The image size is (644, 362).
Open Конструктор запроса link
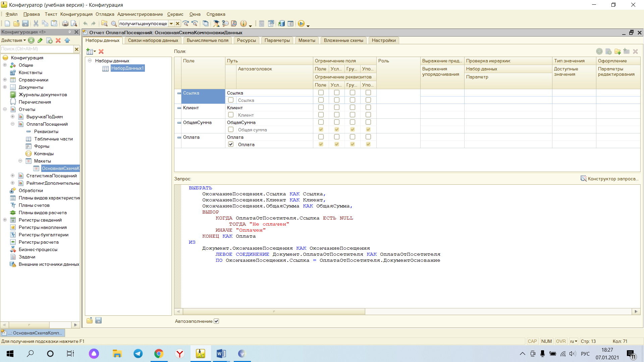(x=613, y=179)
